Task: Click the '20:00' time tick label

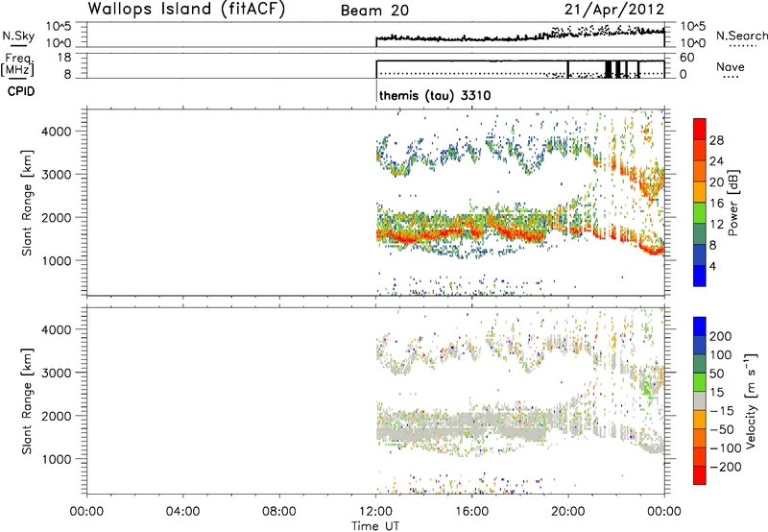Action: click(568, 512)
